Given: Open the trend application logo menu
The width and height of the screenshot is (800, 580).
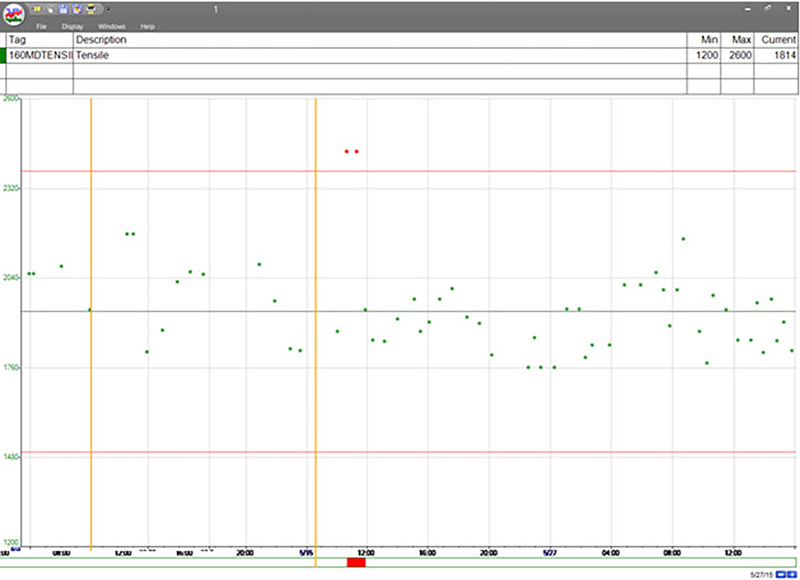Looking at the screenshot, I should pyautogui.click(x=14, y=14).
